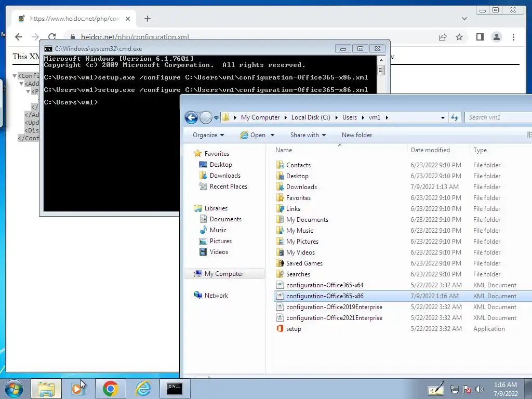
Task: Open the Chrome profile avatar
Action: [x=496, y=37]
